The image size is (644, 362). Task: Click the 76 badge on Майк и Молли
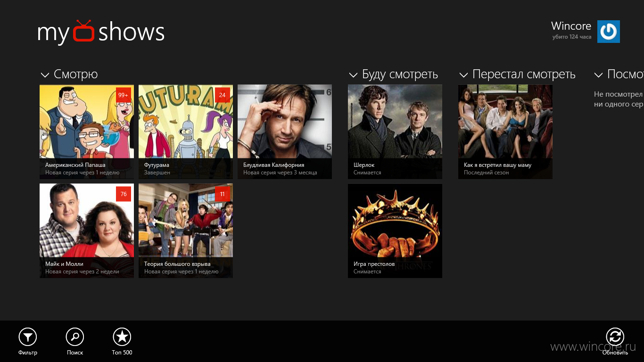point(124,194)
